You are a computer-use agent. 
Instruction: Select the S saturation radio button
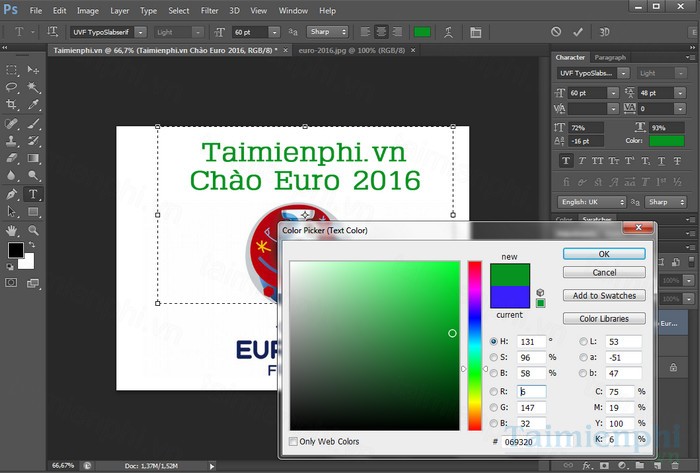pos(493,357)
